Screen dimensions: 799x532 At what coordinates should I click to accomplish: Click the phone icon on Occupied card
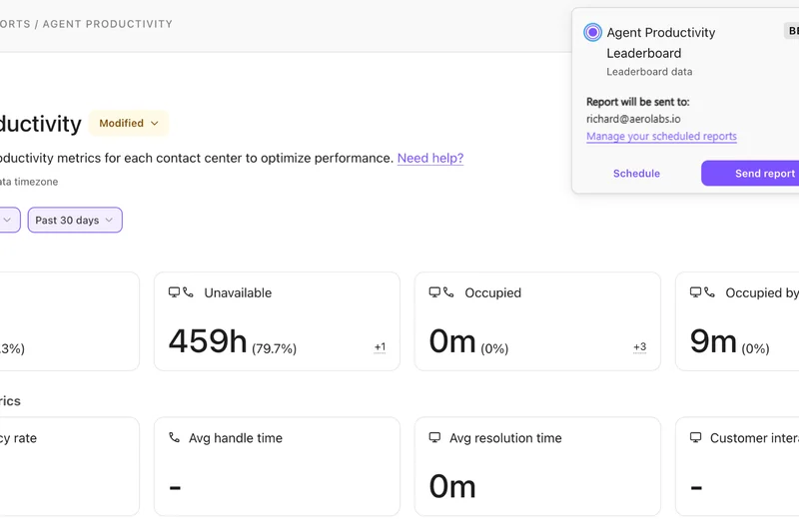coord(449,292)
